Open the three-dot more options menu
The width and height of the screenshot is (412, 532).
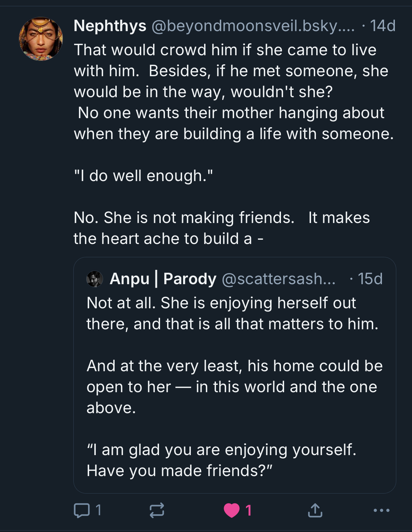tap(381, 510)
